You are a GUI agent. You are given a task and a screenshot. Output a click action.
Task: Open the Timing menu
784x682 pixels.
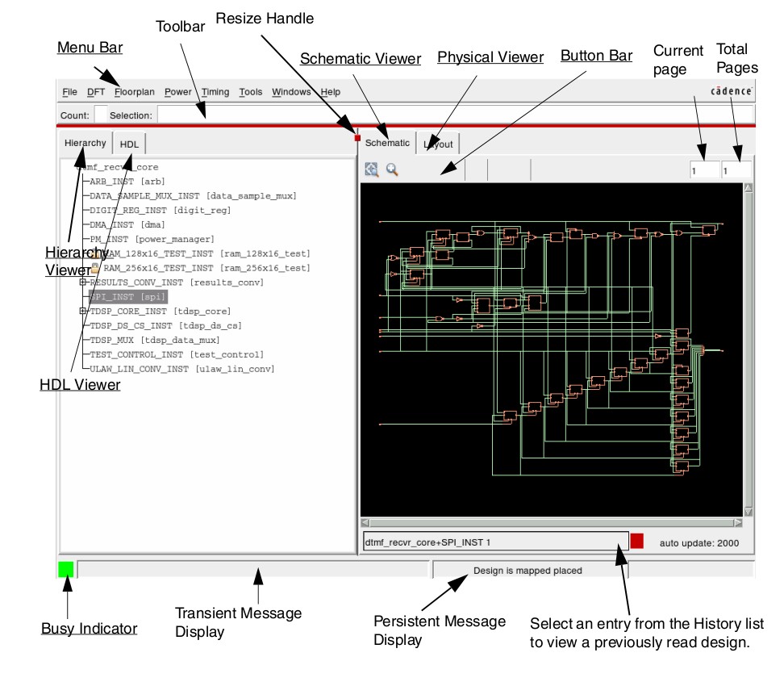click(x=215, y=92)
